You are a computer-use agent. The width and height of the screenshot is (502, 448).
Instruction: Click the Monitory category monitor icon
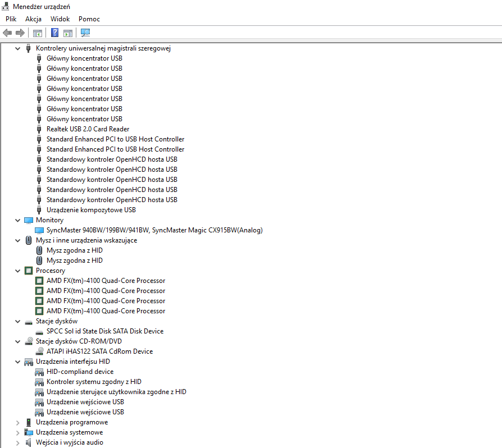pos(29,220)
